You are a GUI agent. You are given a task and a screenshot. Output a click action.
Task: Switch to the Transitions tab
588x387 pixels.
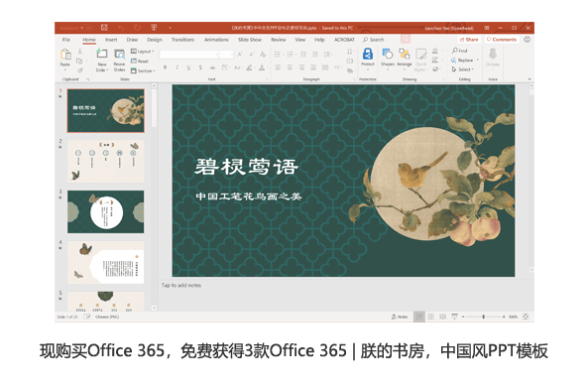point(183,40)
